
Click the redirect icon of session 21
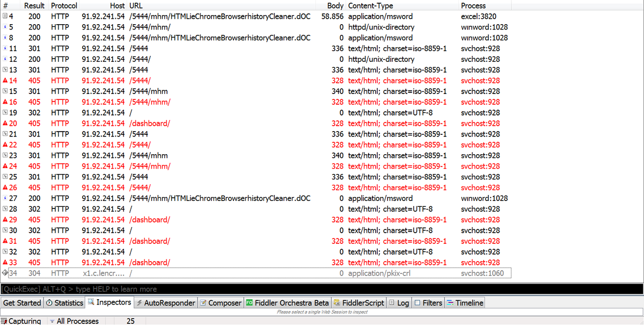pyautogui.click(x=5, y=134)
